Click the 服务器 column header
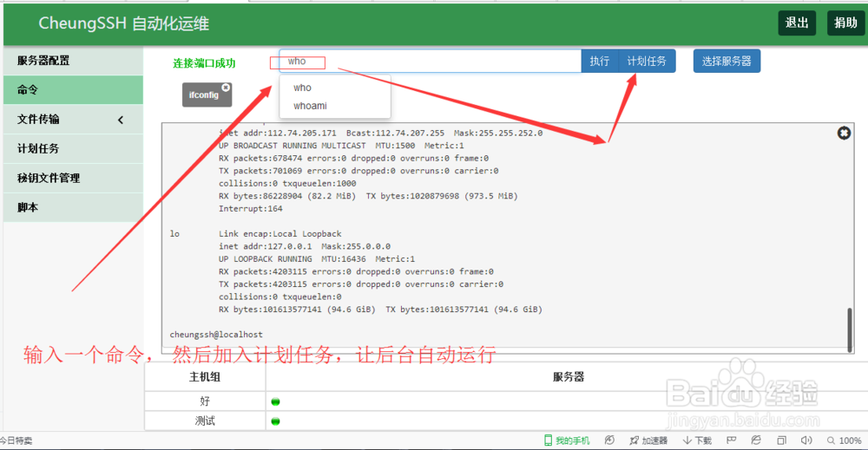Viewport: 868px width, 450px height. click(569, 377)
